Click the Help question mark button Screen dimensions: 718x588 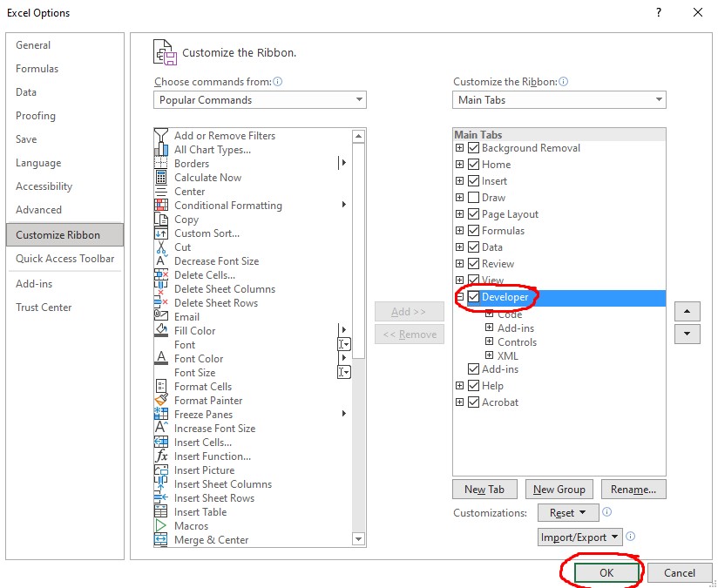tap(659, 12)
